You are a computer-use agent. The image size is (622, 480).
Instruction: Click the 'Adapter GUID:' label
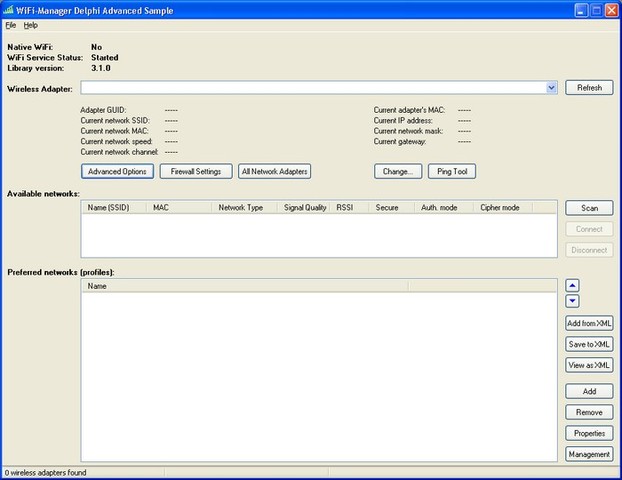tap(103, 110)
